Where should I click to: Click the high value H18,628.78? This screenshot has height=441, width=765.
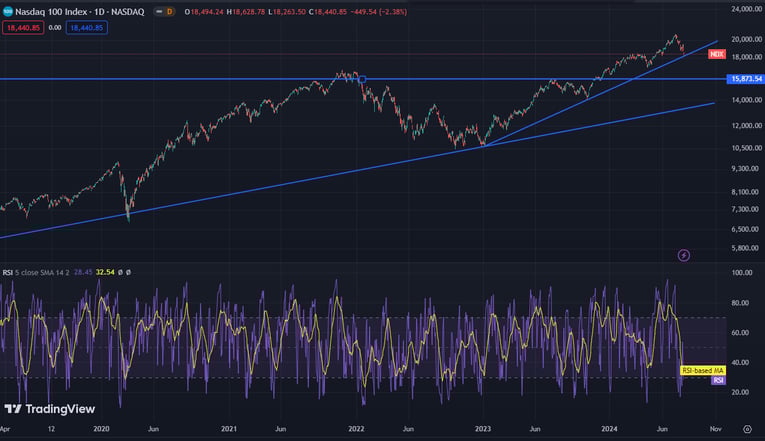[246, 12]
